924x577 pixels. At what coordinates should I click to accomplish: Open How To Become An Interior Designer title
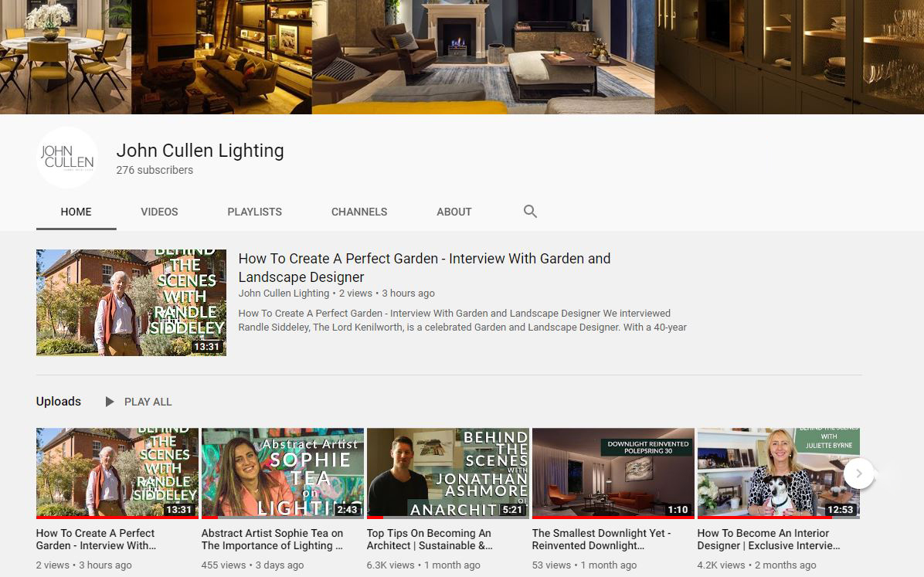tap(769, 539)
